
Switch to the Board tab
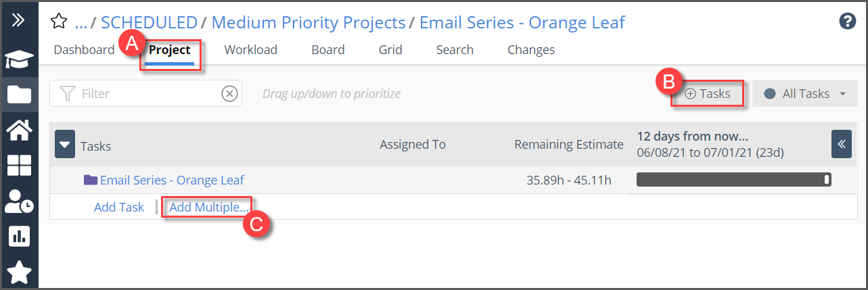pos(328,50)
